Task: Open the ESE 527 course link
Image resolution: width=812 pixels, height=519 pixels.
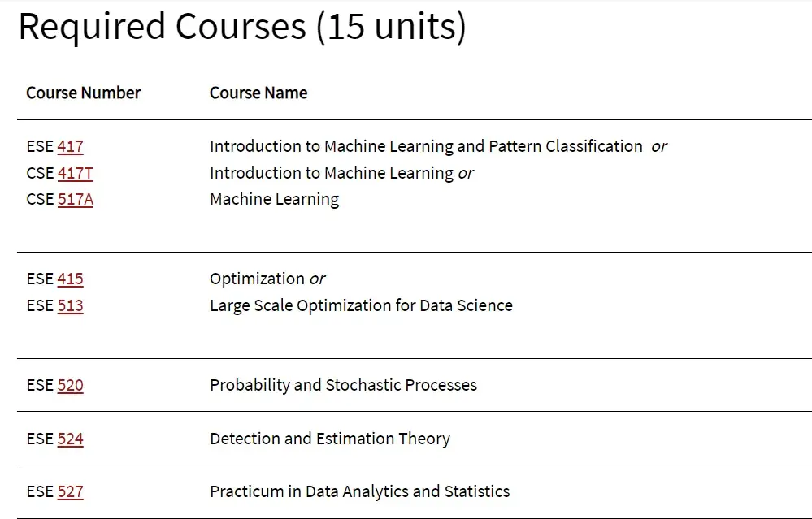Action: point(71,491)
